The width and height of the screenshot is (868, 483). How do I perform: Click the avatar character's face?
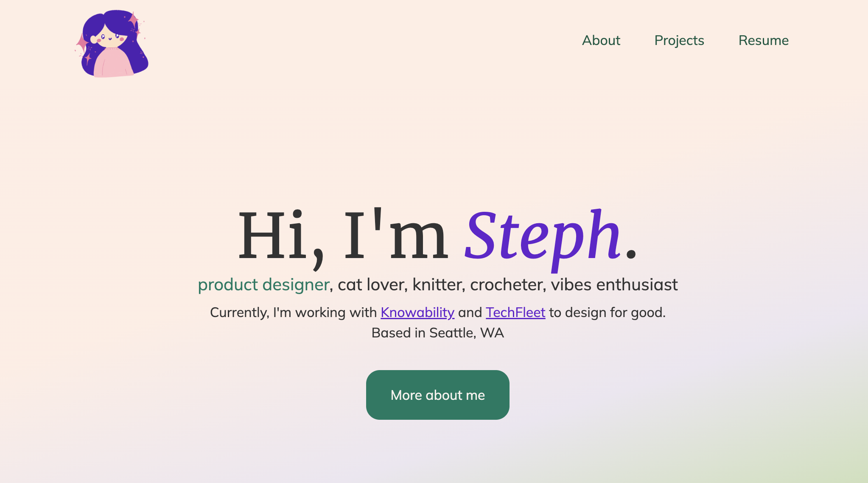click(x=109, y=37)
